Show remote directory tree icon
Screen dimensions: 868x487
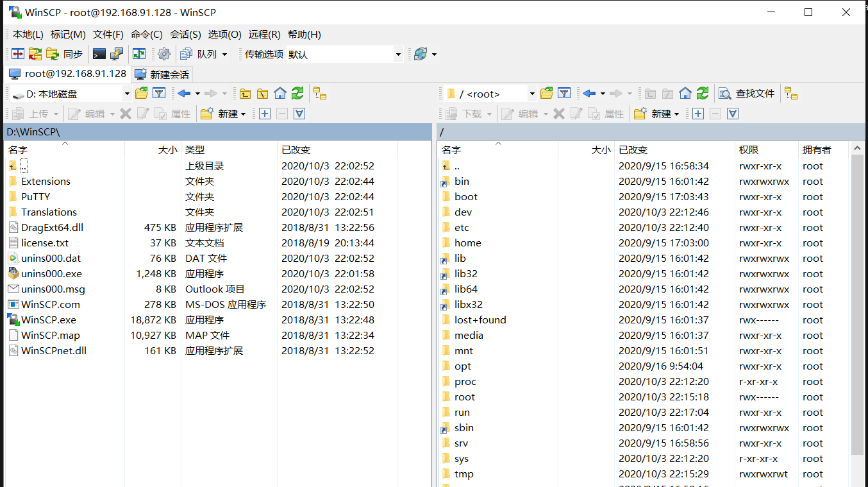(x=792, y=94)
